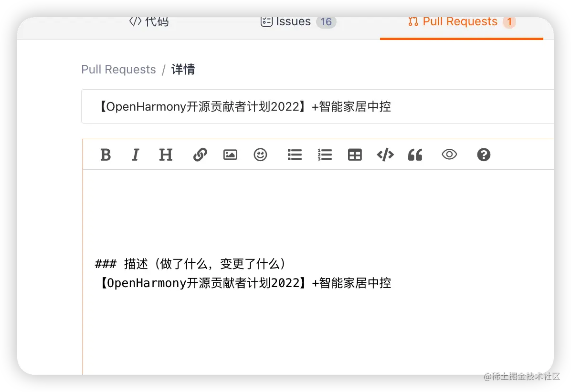Click the OpenHarmony line in the editor body
The image size is (571, 392).
pos(243,283)
